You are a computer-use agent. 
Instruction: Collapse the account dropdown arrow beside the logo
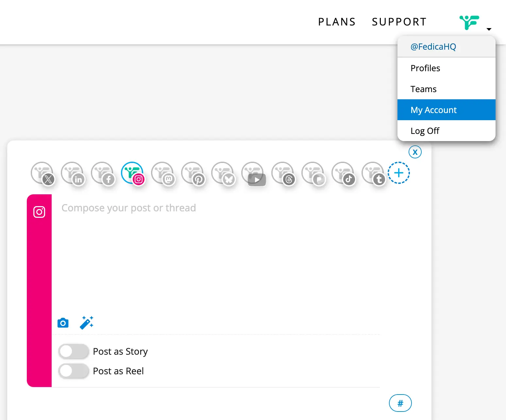489,29
